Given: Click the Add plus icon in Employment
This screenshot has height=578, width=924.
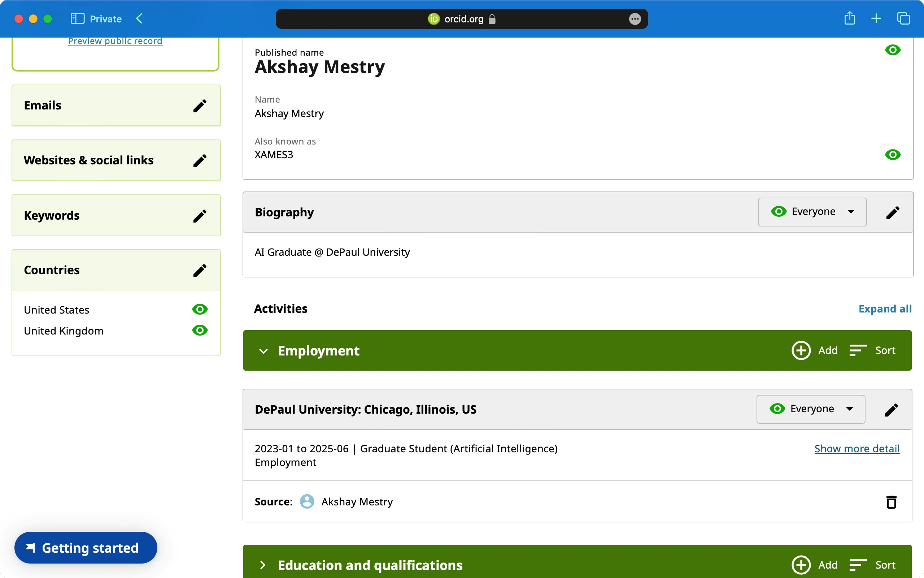Looking at the screenshot, I should pos(801,350).
